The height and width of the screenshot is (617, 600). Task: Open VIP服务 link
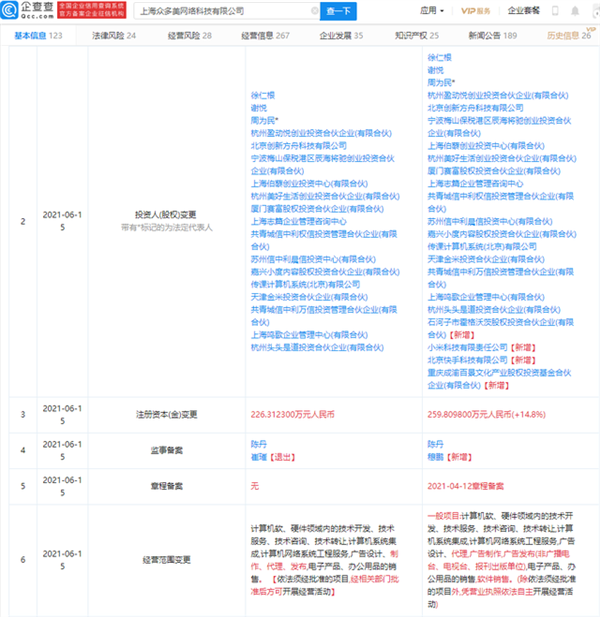tap(476, 11)
